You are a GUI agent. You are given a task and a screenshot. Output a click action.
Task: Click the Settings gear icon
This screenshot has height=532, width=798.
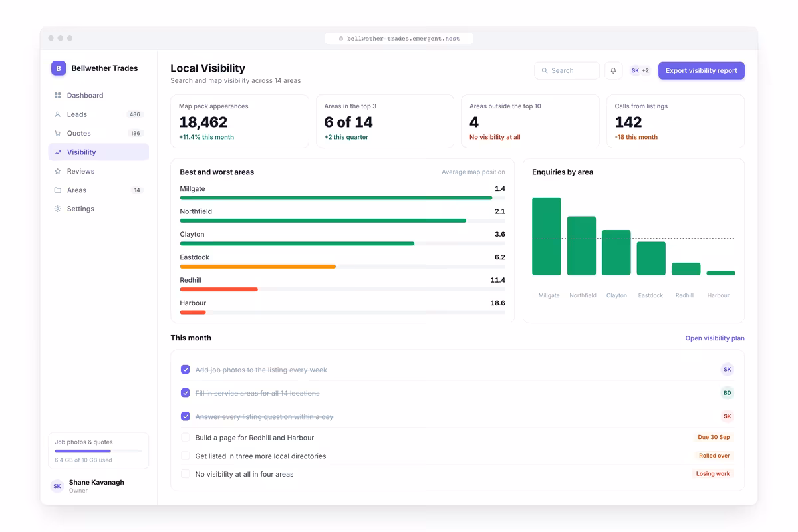(58, 209)
